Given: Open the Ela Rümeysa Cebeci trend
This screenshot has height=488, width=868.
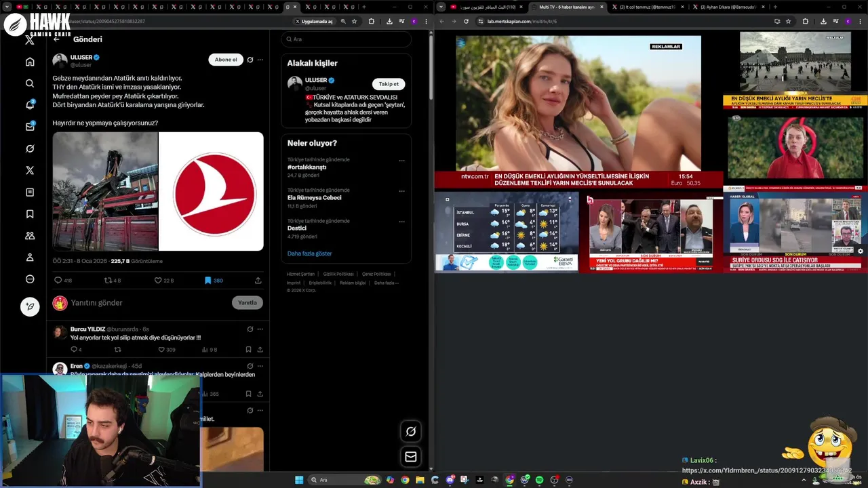Looking at the screenshot, I should [x=315, y=197].
